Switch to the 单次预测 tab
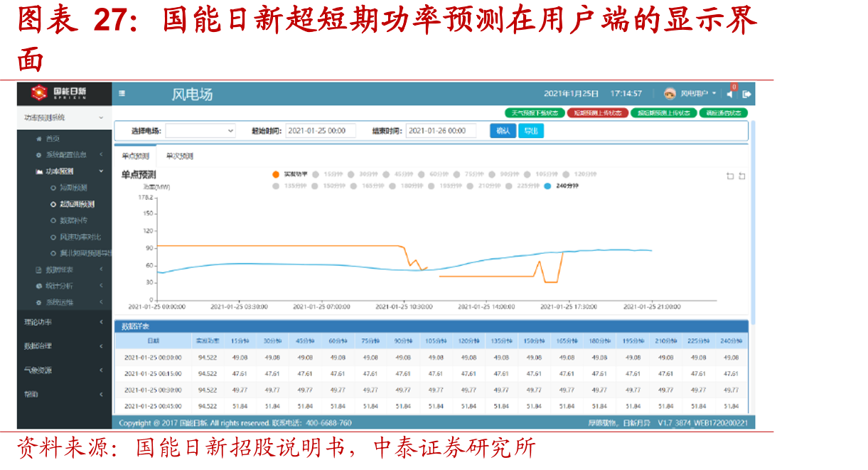 tap(180, 156)
